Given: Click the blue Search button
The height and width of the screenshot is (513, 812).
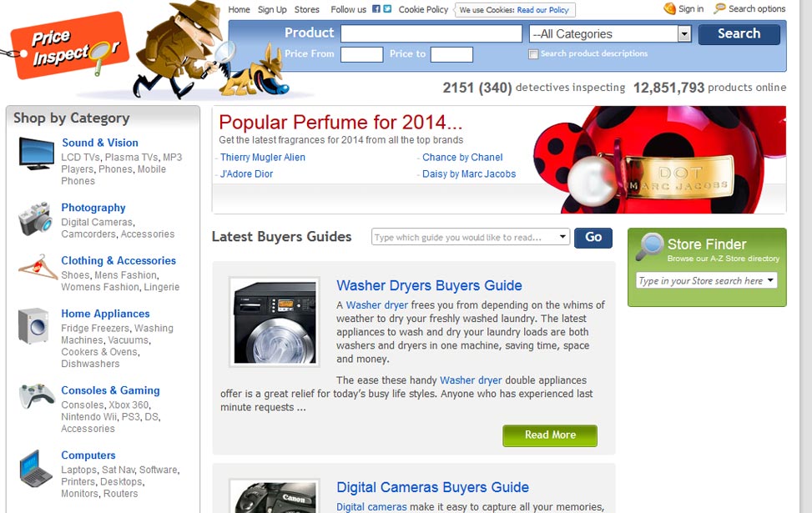Looking at the screenshot, I should (x=739, y=34).
